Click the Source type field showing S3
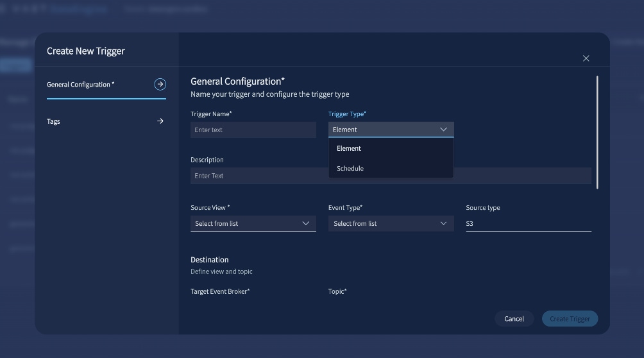Screen dimensions: 644x358 pyautogui.click(x=528, y=224)
